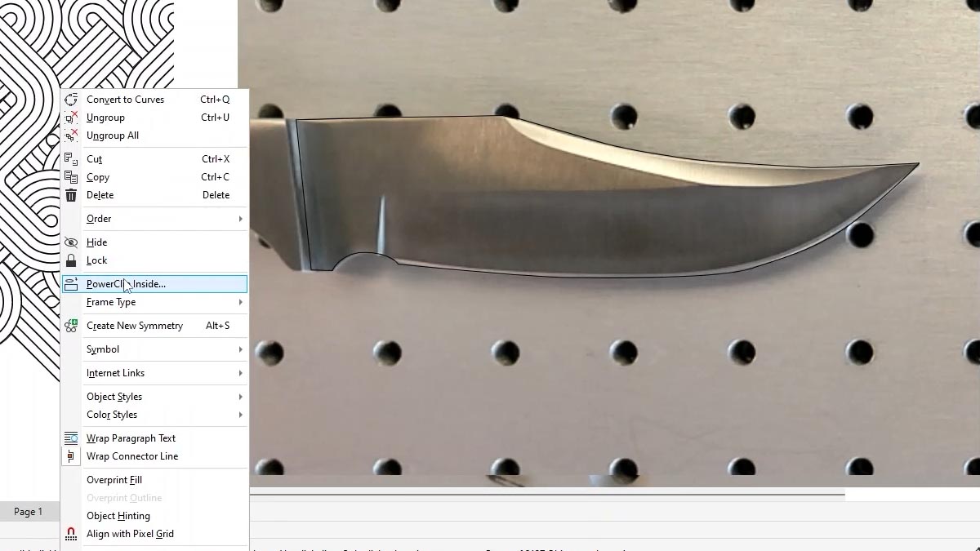The image size is (980, 551).
Task: Click the Create New Symmetry icon
Action: [x=71, y=325]
